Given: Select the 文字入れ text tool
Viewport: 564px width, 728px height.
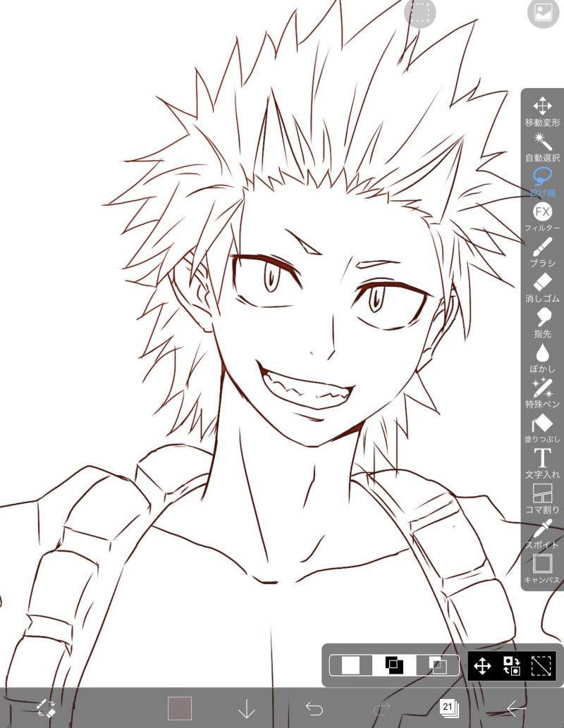Looking at the screenshot, I should tap(542, 463).
